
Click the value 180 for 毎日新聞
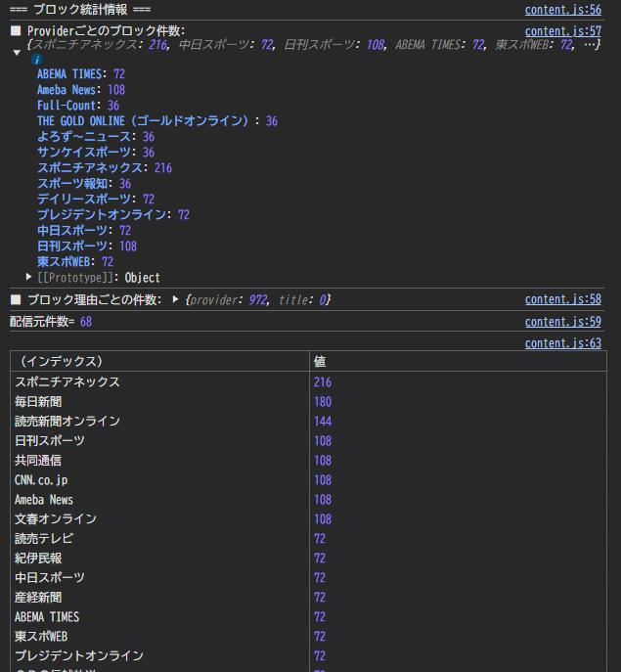(323, 402)
